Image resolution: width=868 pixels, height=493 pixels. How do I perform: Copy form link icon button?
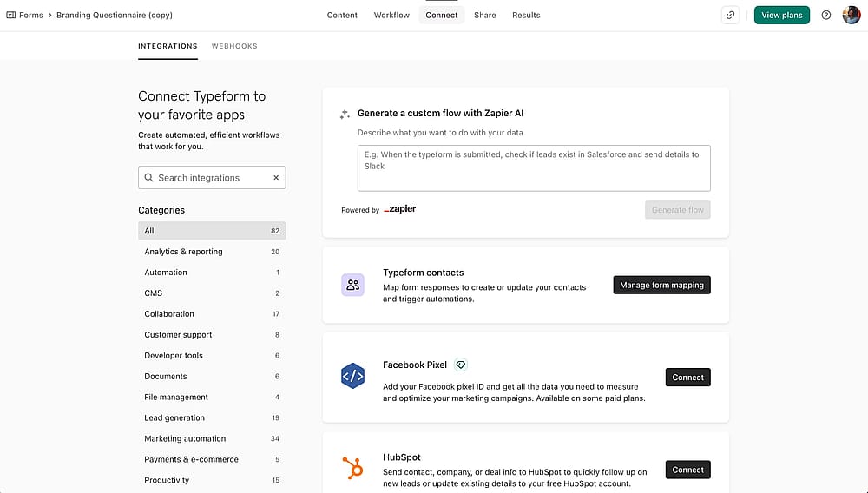[x=730, y=15]
